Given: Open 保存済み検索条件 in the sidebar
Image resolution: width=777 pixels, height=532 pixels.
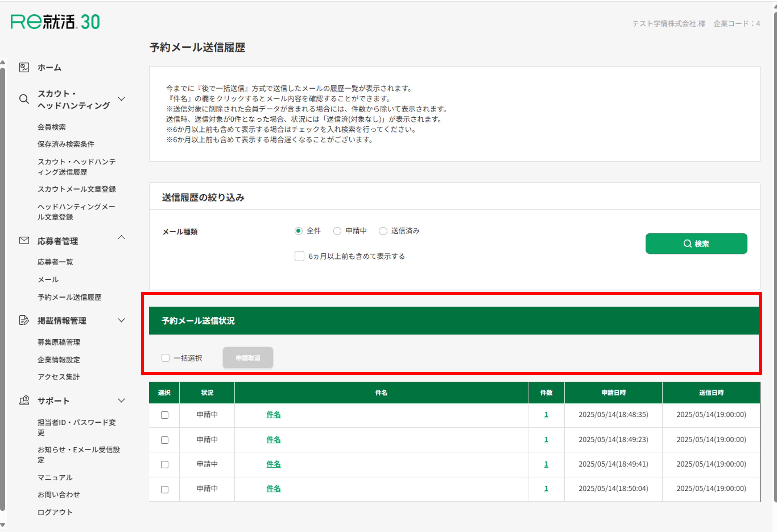Looking at the screenshot, I should 66,144.
